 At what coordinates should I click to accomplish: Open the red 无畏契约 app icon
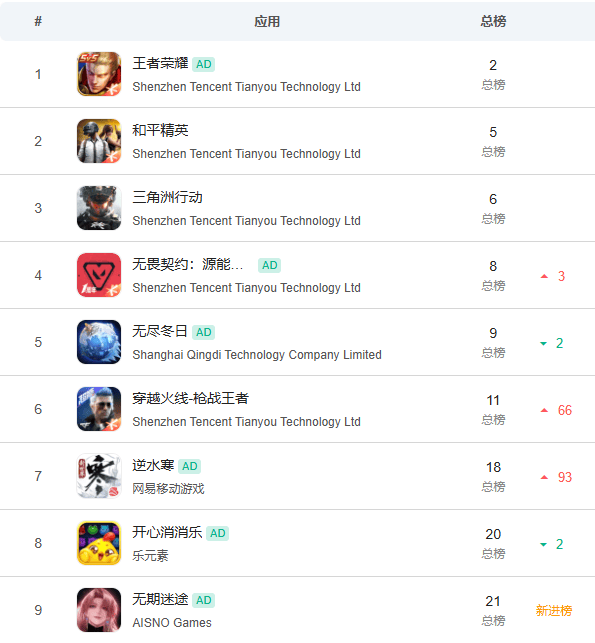pos(99,275)
